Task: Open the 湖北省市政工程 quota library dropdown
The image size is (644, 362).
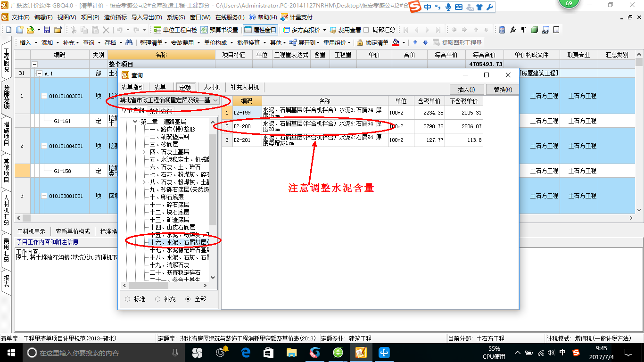Action: click(x=215, y=100)
